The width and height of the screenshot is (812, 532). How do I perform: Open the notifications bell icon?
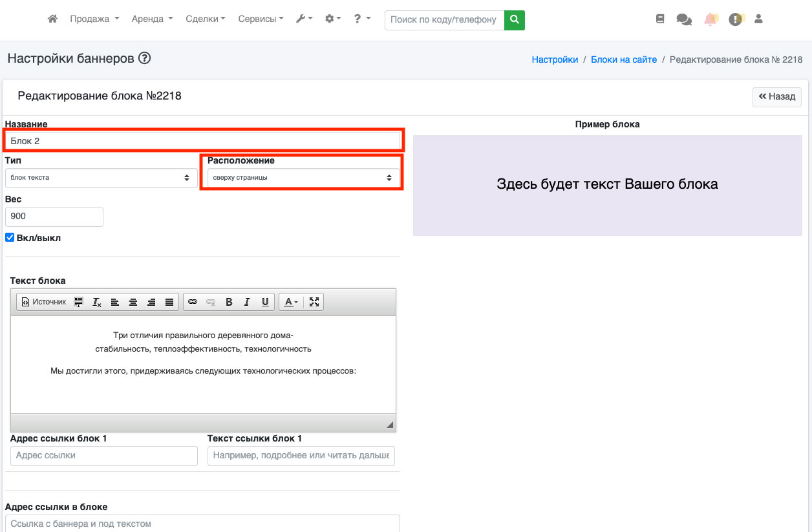pos(710,19)
